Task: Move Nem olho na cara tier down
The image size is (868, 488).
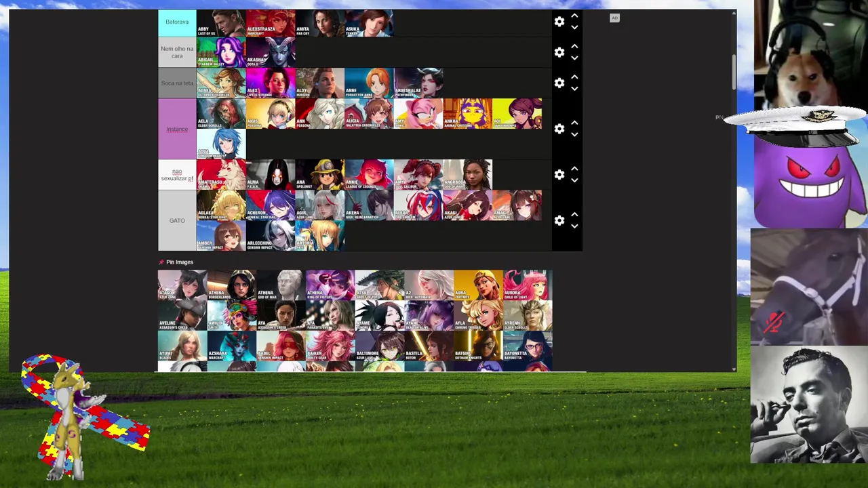Action: coord(574,58)
